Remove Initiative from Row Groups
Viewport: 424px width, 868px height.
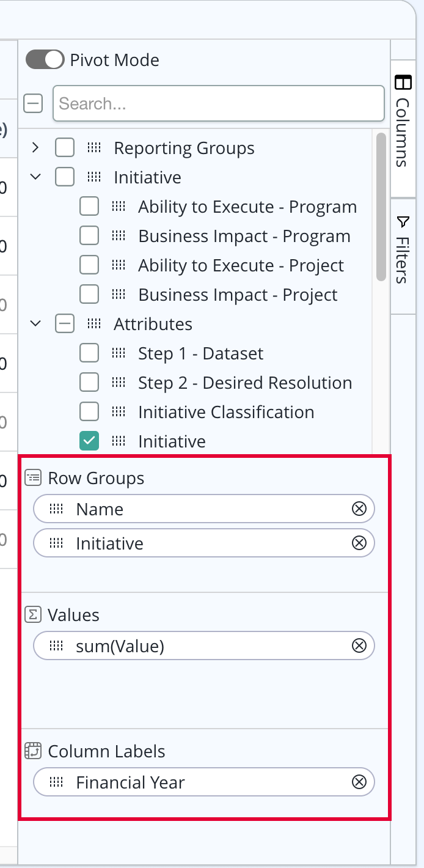(x=359, y=543)
